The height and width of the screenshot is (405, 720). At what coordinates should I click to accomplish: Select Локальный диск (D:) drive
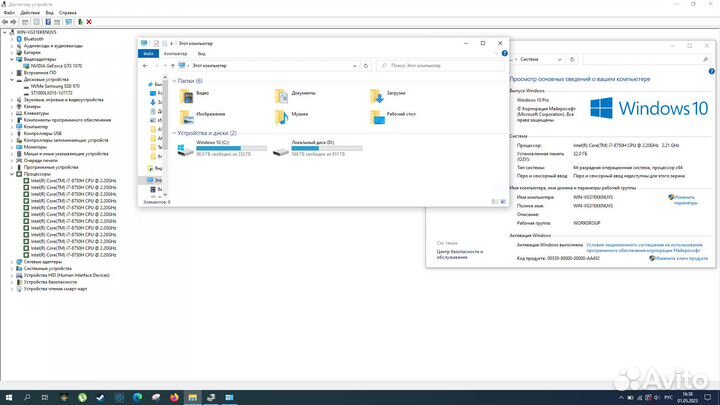[x=317, y=148]
